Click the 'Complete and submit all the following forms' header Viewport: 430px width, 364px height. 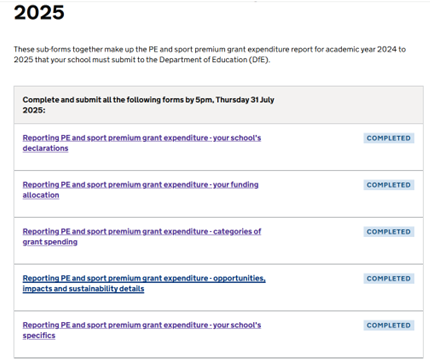click(x=148, y=105)
